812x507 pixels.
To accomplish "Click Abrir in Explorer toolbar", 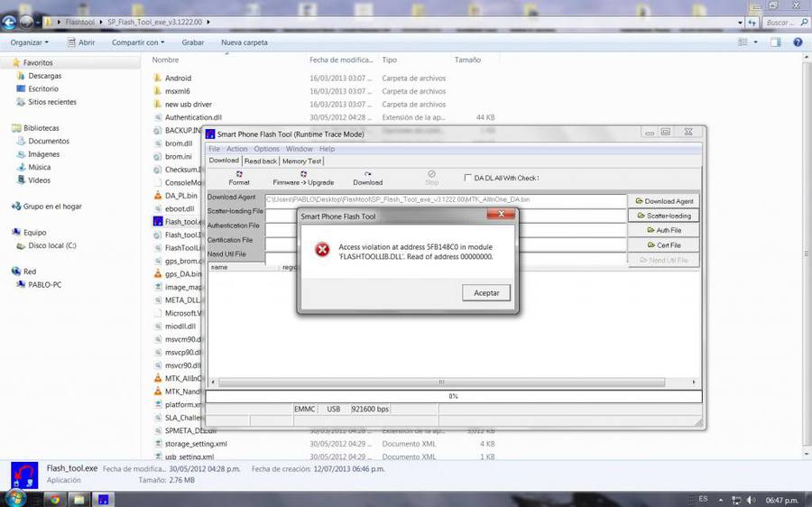I will pos(81,42).
